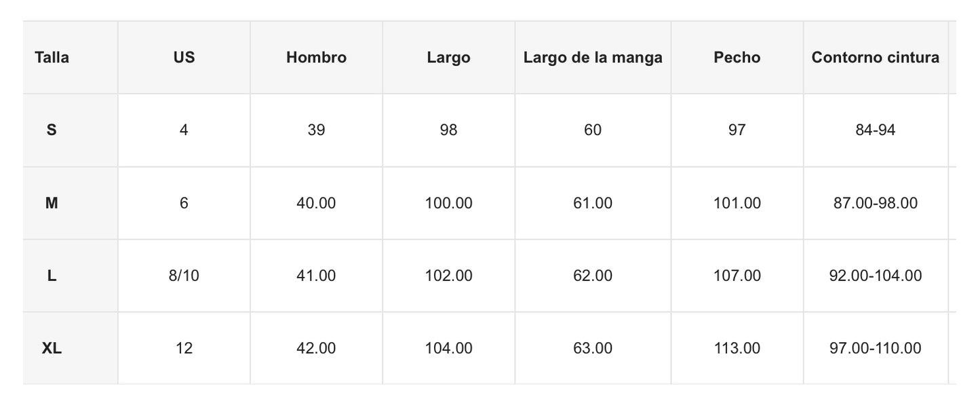980x393 pixels.
Task: Select the 87.00-98.00 waist value
Action: tap(876, 203)
